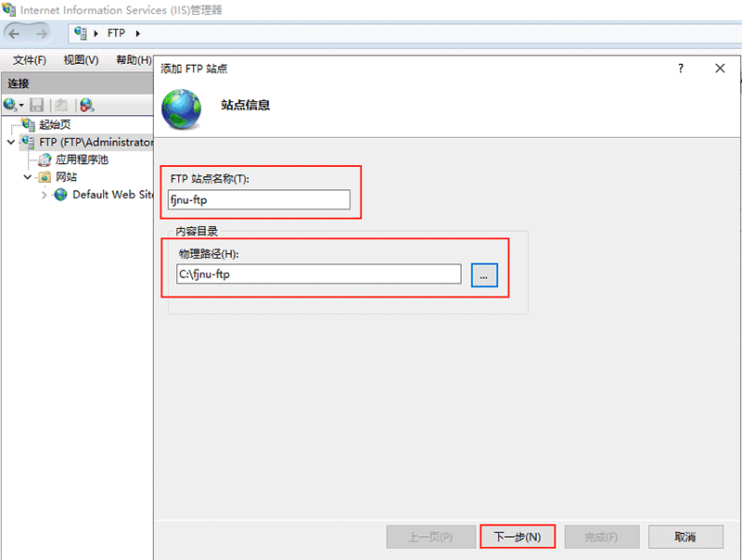The width and height of the screenshot is (742, 560).
Task: Click the connect-to-server globe icon in Connections toolbar
Action: coord(11,106)
